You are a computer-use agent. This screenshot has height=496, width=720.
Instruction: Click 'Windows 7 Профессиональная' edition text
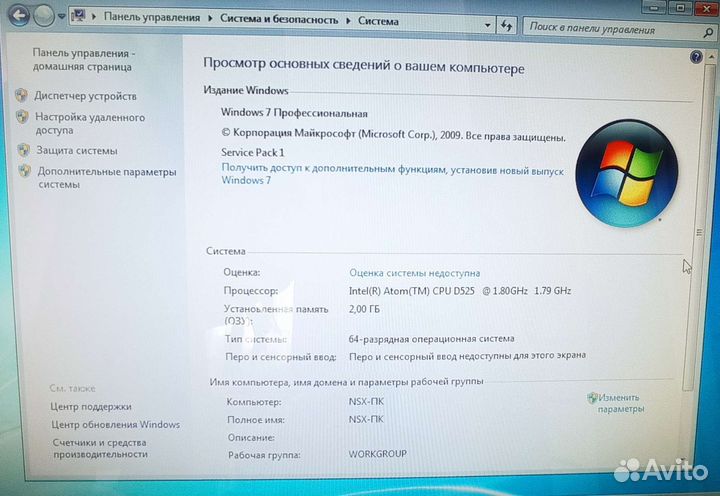tap(294, 113)
